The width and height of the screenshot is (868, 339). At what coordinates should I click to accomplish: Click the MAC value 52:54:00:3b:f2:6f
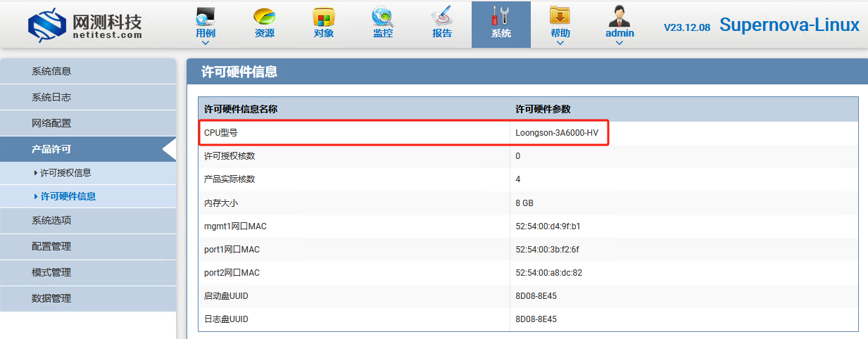[x=547, y=250]
